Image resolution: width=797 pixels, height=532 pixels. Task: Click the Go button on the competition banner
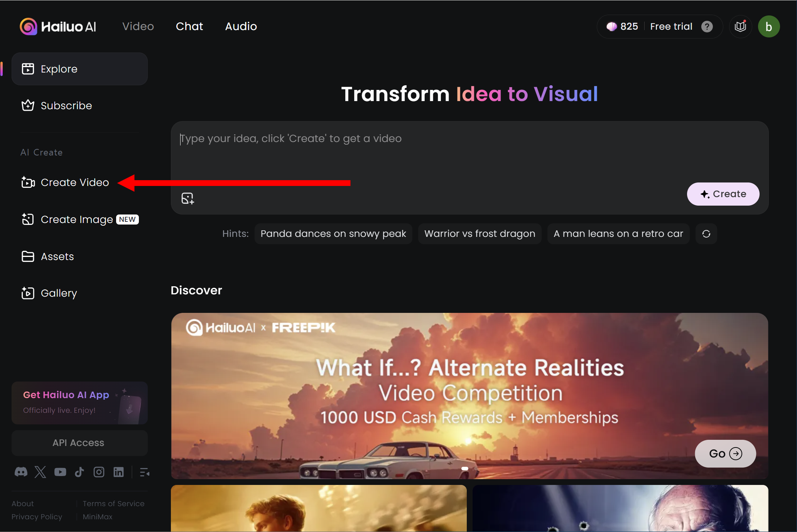(x=725, y=454)
